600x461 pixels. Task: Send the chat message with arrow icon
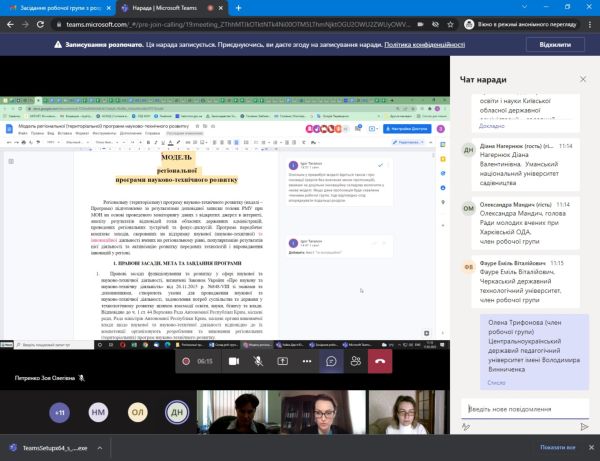coord(584,426)
